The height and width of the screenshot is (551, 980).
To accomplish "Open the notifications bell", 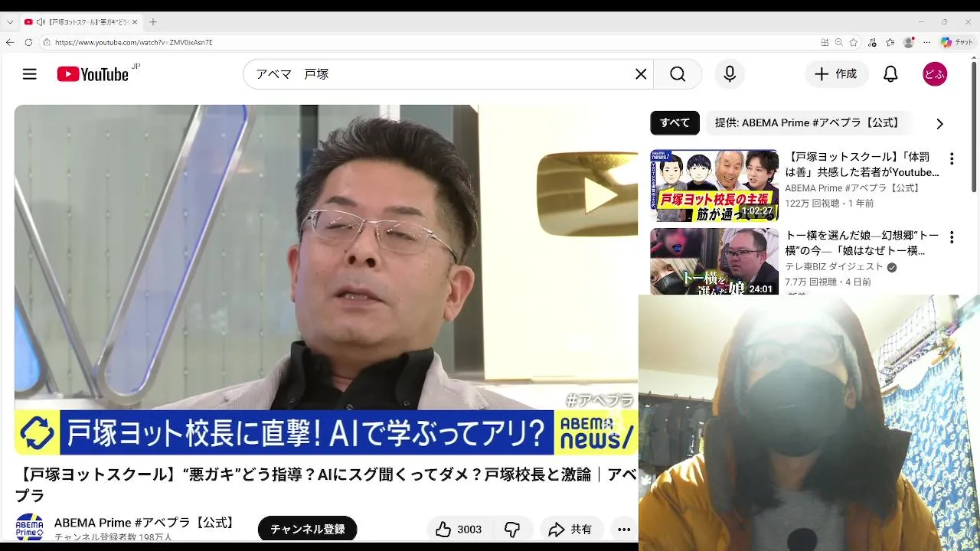I will click(890, 74).
